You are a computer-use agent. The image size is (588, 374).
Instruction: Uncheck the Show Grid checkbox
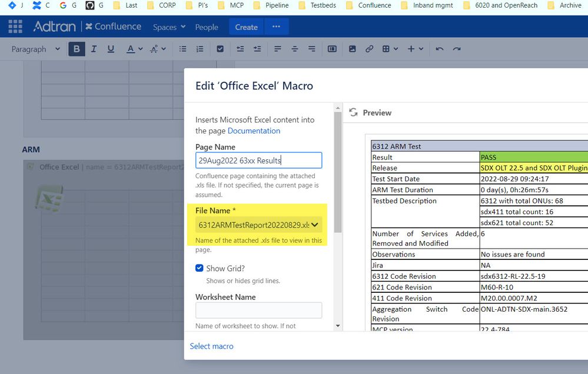pos(200,268)
